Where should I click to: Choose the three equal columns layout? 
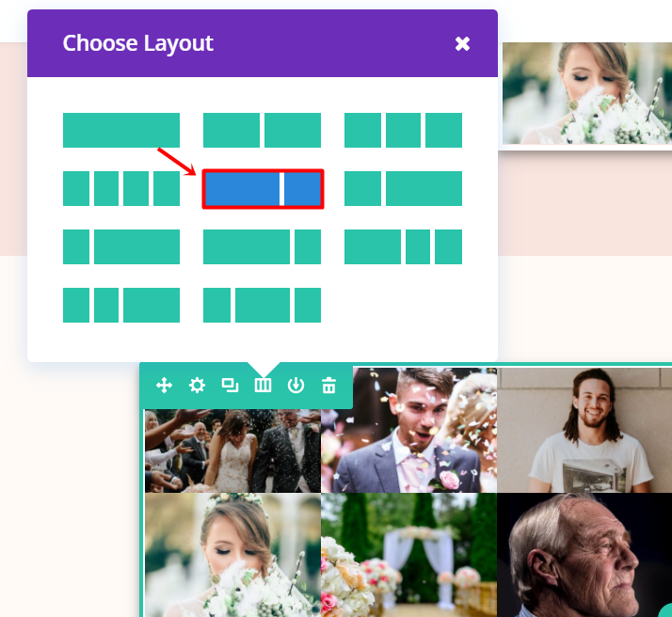click(x=403, y=130)
